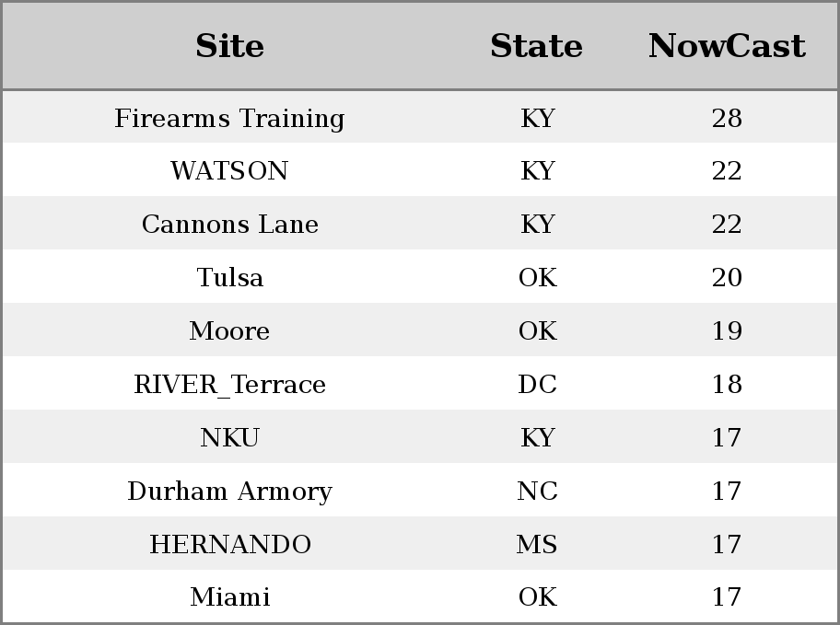Click the DC state cell
This screenshot has width=840, height=625.
tap(537, 384)
